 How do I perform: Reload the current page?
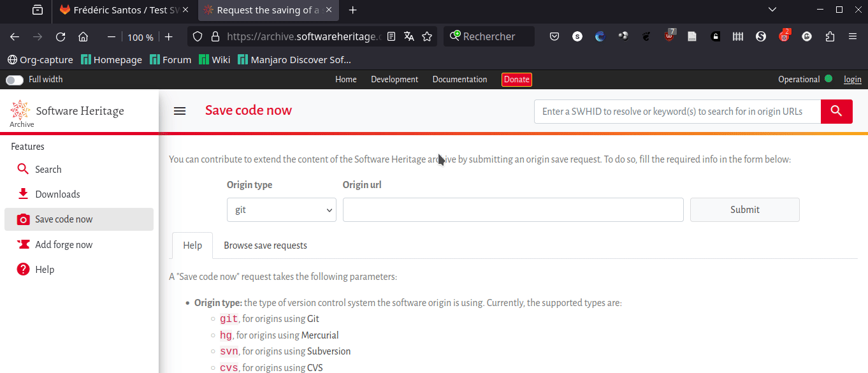pos(61,36)
